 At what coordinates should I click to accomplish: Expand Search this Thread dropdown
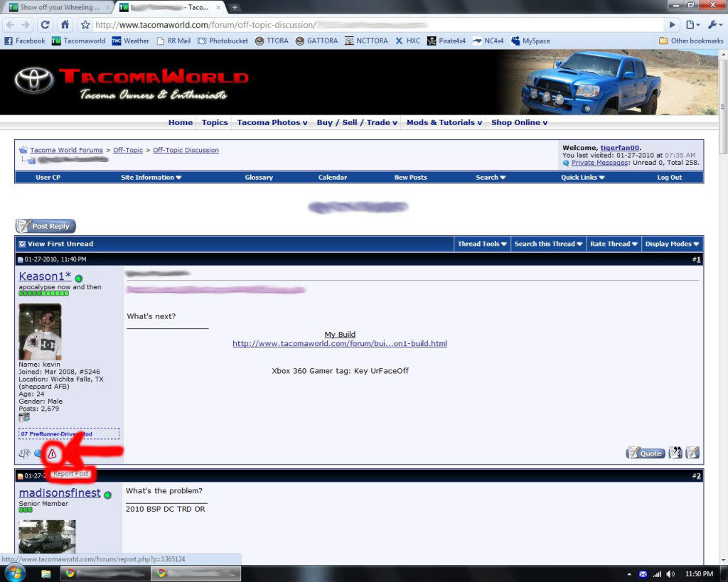[548, 244]
